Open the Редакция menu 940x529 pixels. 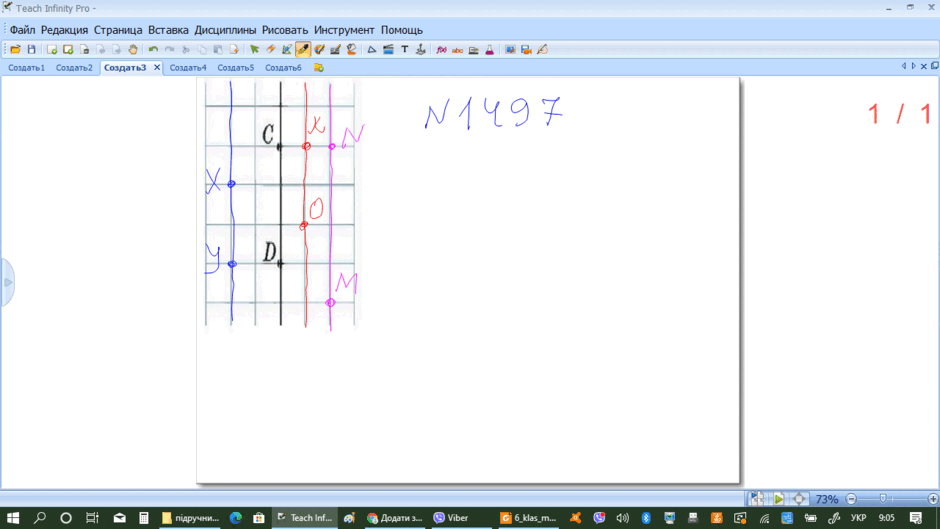point(64,30)
